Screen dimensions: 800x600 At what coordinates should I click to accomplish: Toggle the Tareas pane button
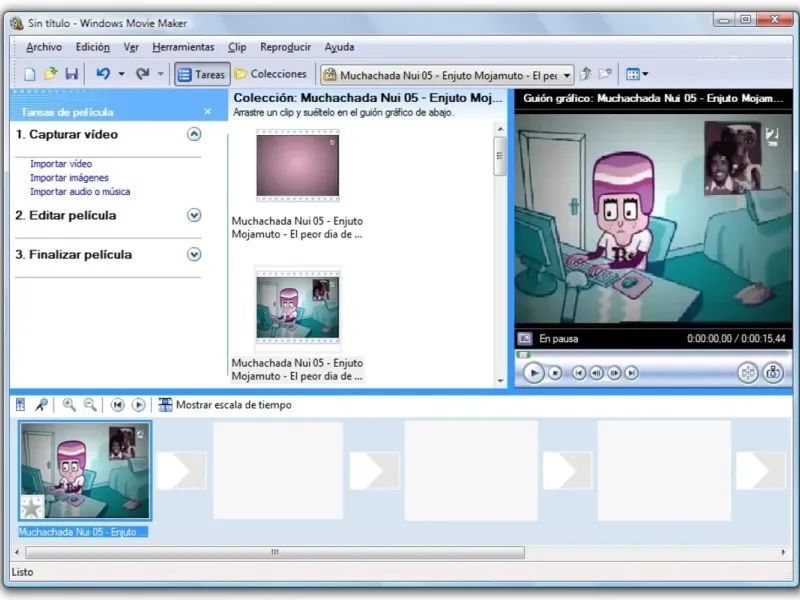[x=201, y=74]
